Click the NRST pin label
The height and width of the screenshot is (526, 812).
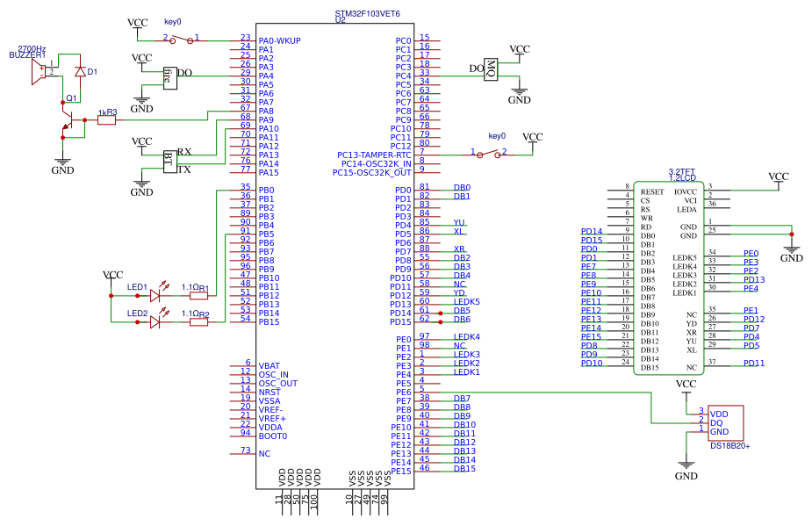[269, 393]
